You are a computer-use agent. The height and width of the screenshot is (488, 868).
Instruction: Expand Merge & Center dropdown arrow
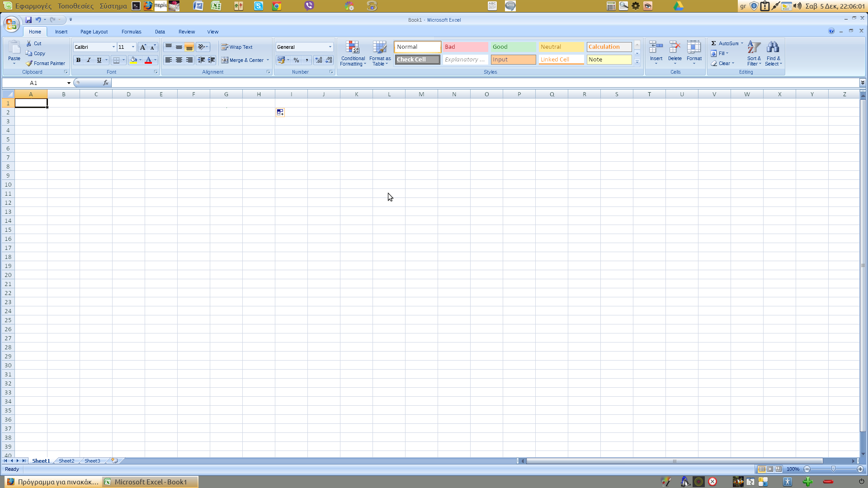coord(268,60)
